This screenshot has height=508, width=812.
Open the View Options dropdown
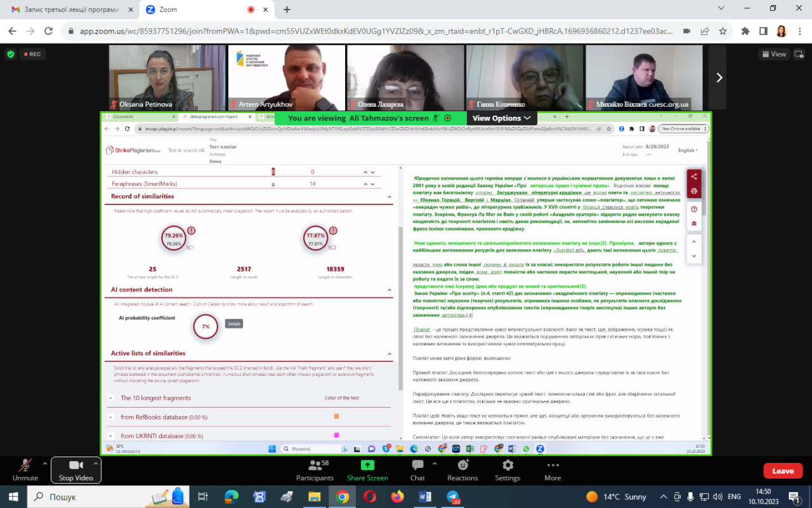point(501,118)
